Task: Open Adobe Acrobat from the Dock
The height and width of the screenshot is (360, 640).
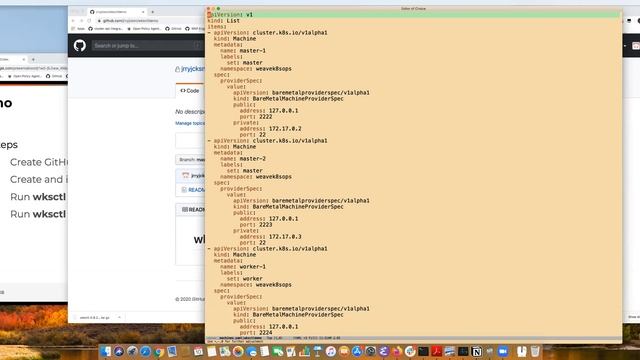Action: click(436, 351)
